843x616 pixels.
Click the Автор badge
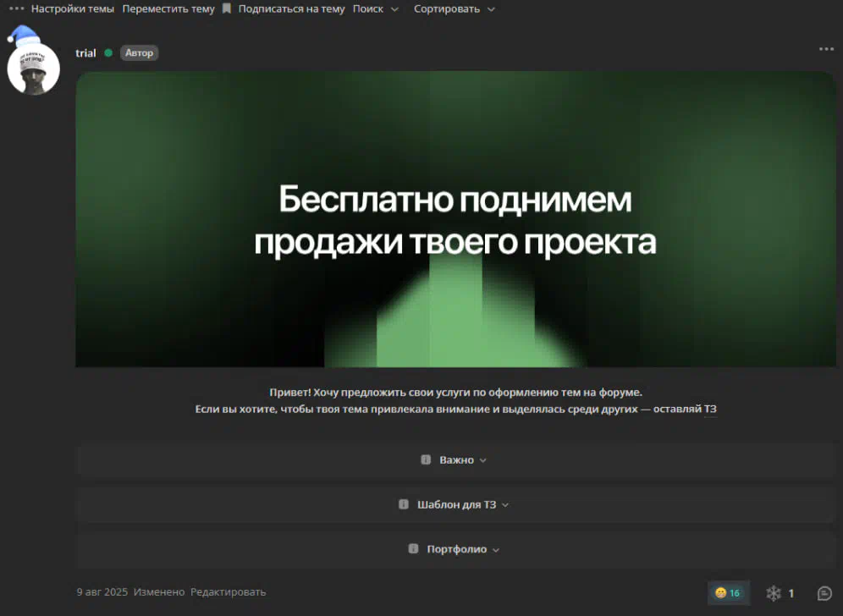(140, 52)
